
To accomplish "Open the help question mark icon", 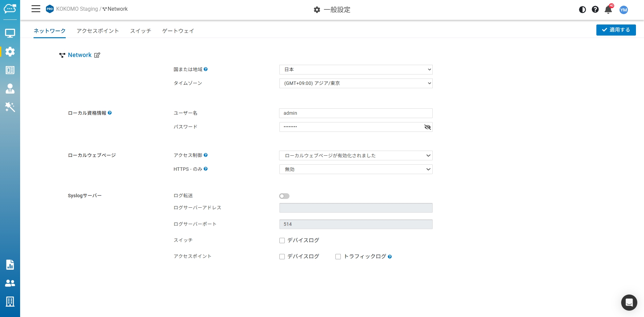I will [595, 10].
